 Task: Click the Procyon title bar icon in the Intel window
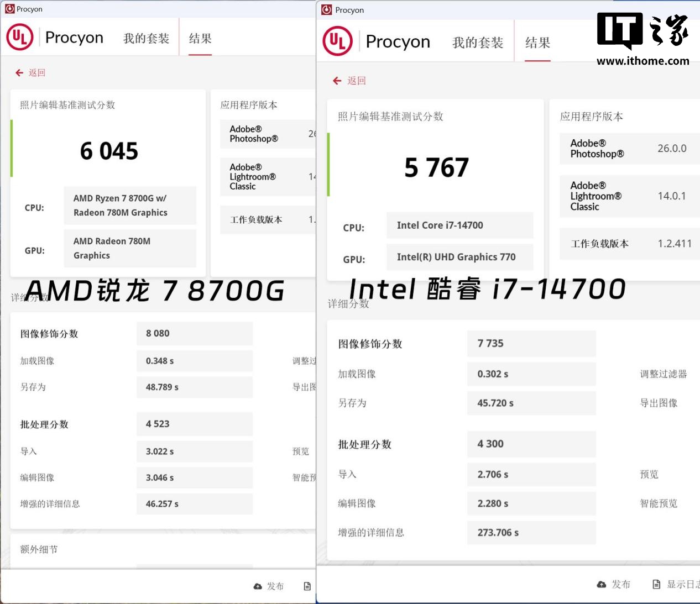(327, 10)
